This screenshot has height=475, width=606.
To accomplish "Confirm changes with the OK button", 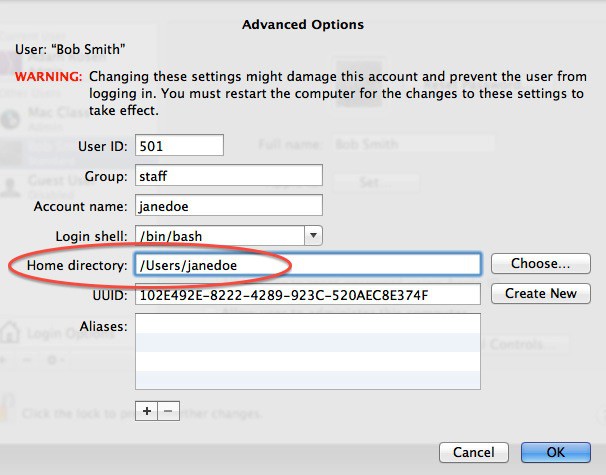I will (555, 451).
